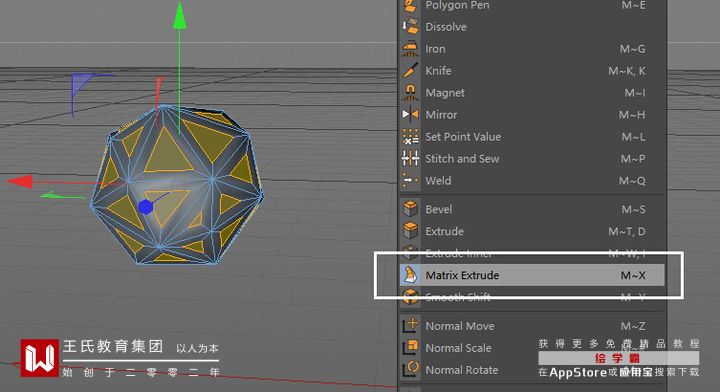720x392 pixels.
Task: Click the selected icosahedron mesh object
Action: tap(177, 186)
